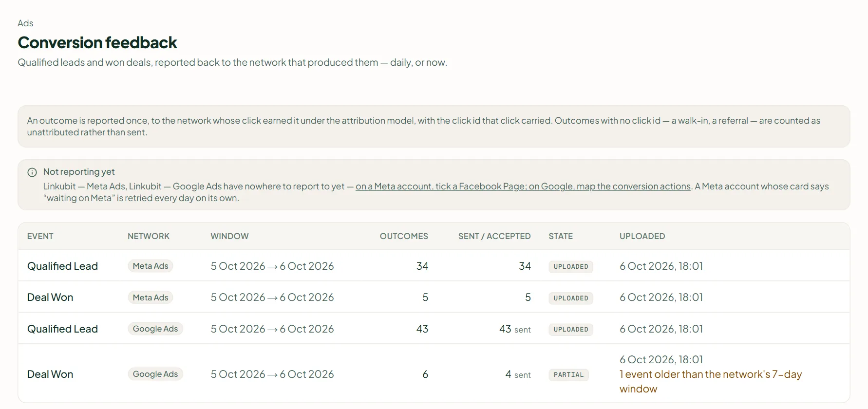Click Qualified Lead in the Meta Ads row
The image size is (868, 409).
click(62, 266)
